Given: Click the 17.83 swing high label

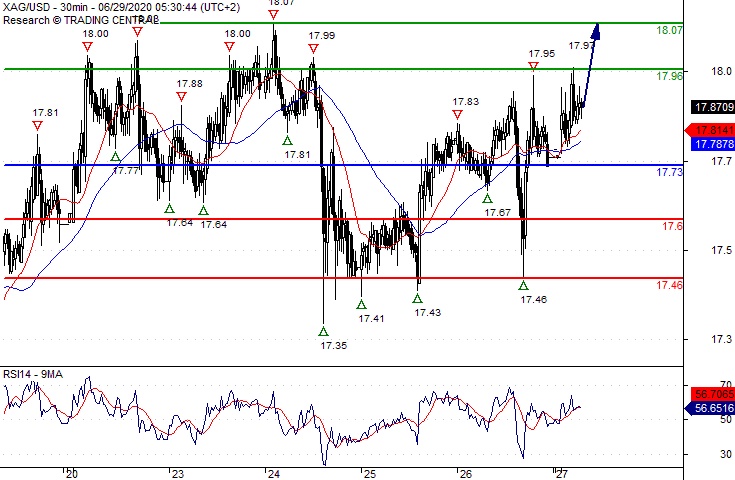Looking at the screenshot, I should (466, 102).
